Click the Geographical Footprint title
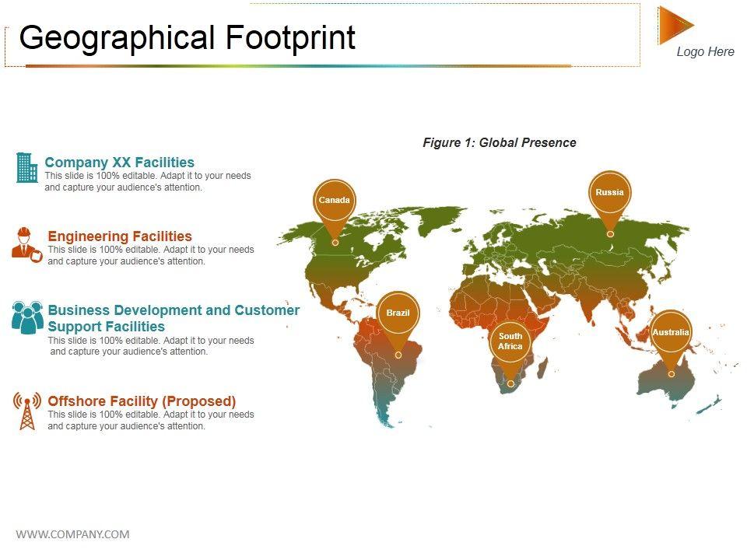The image size is (747, 560). 188,37
